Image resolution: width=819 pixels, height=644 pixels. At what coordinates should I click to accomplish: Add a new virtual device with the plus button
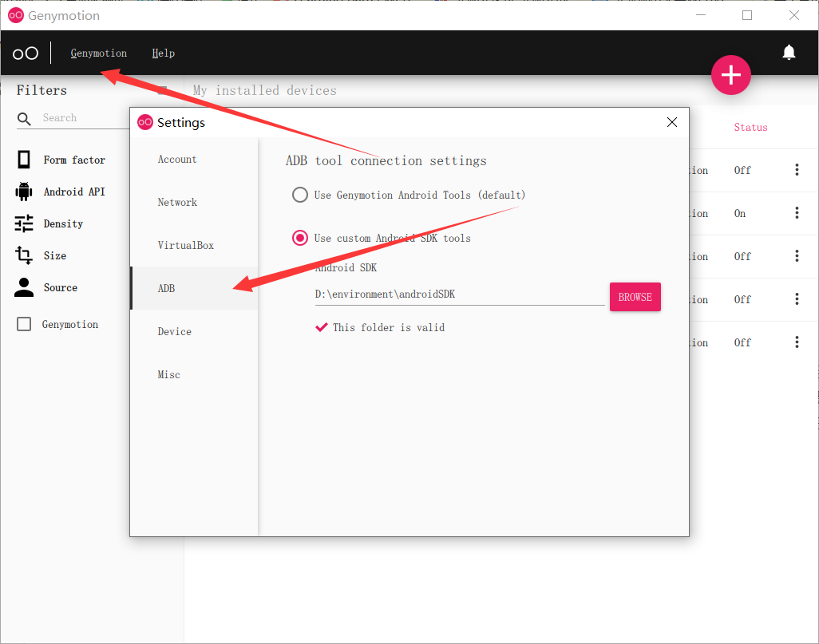(x=730, y=75)
